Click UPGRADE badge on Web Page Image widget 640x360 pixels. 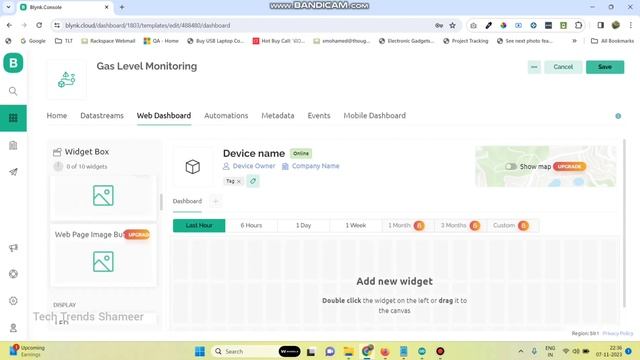tap(137, 235)
